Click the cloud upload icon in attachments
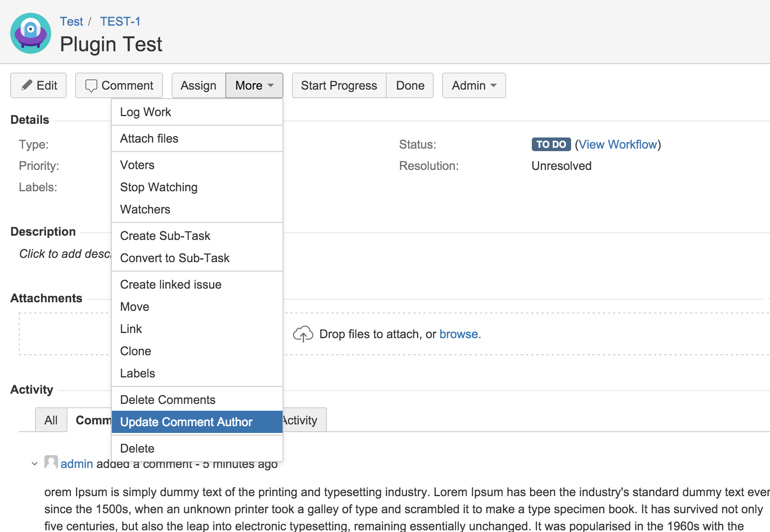This screenshot has height=532, width=770. point(303,334)
